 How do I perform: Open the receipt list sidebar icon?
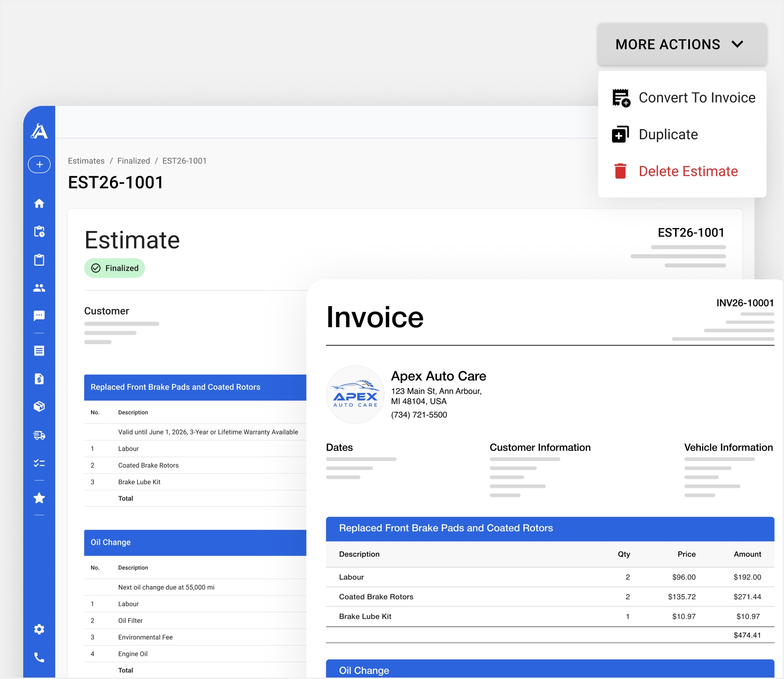[39, 350]
